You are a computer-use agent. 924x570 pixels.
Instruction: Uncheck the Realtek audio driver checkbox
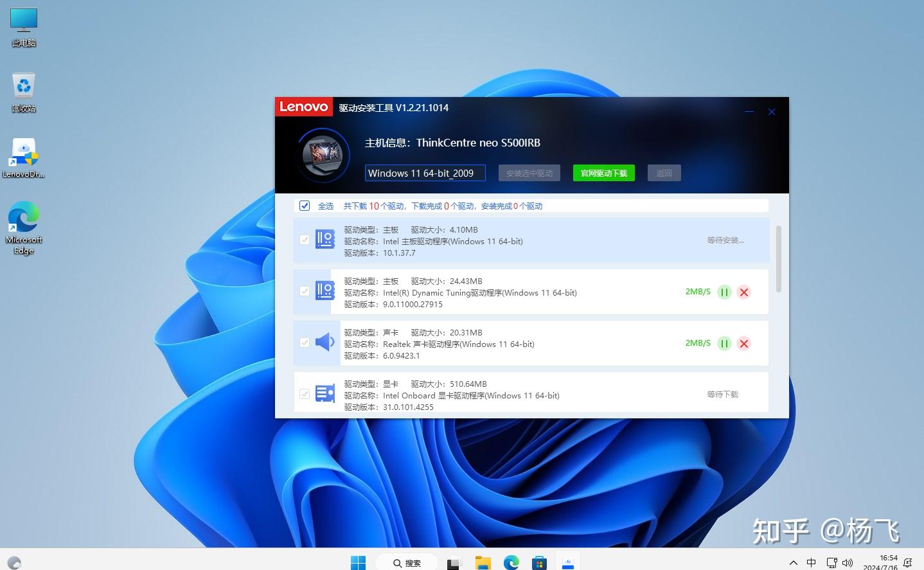[304, 343]
